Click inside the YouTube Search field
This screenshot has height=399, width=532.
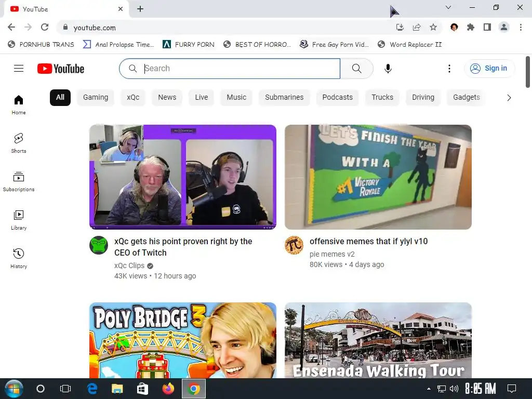pyautogui.click(x=230, y=69)
